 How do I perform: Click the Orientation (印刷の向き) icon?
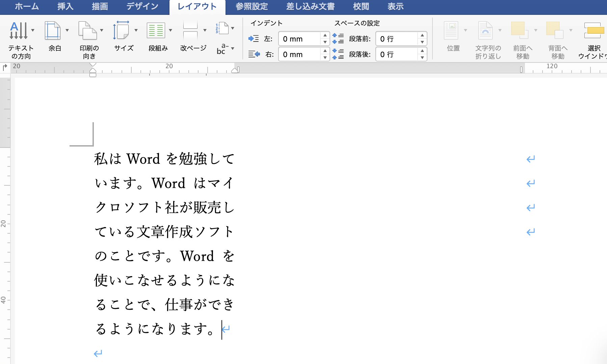87,30
